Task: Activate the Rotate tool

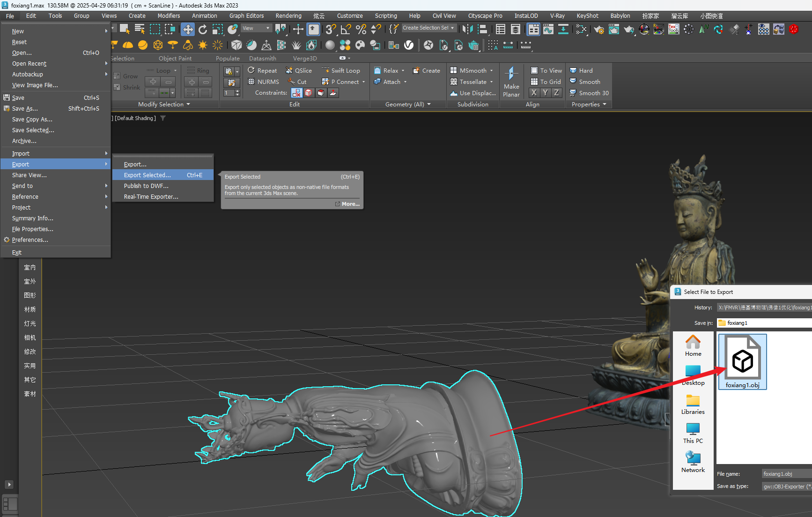Action: pyautogui.click(x=202, y=30)
